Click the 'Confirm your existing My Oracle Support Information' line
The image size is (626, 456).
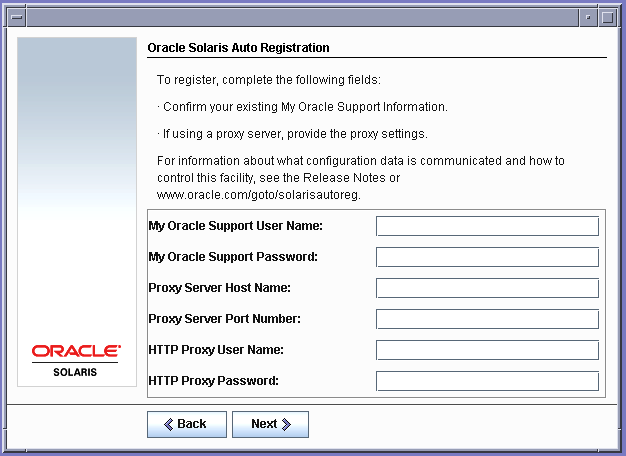[302, 107]
